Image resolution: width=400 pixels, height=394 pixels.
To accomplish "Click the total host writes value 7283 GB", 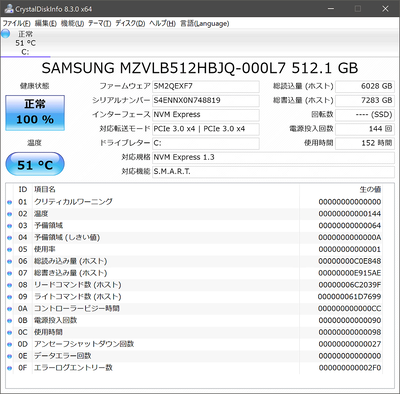I will (365, 100).
